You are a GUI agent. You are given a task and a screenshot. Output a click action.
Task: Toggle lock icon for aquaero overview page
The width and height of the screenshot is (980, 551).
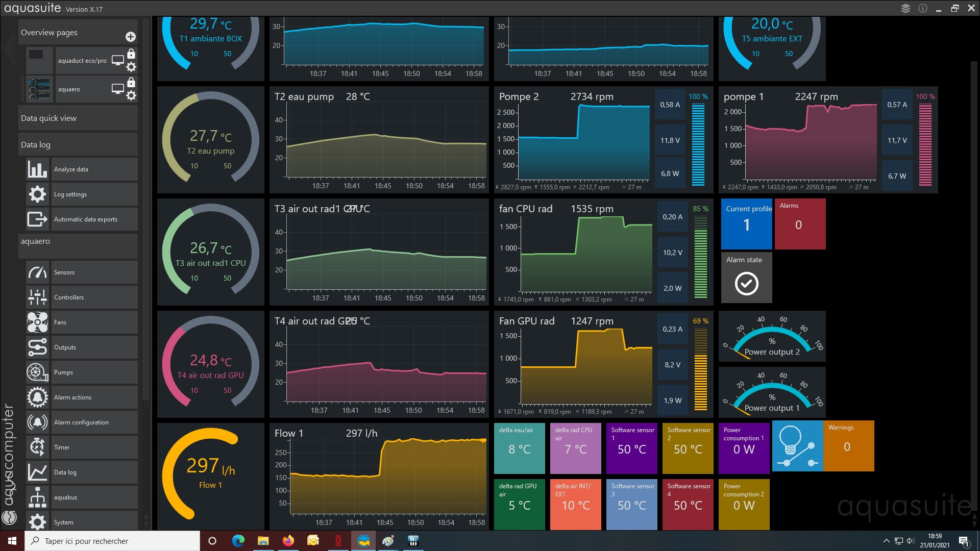point(131,82)
